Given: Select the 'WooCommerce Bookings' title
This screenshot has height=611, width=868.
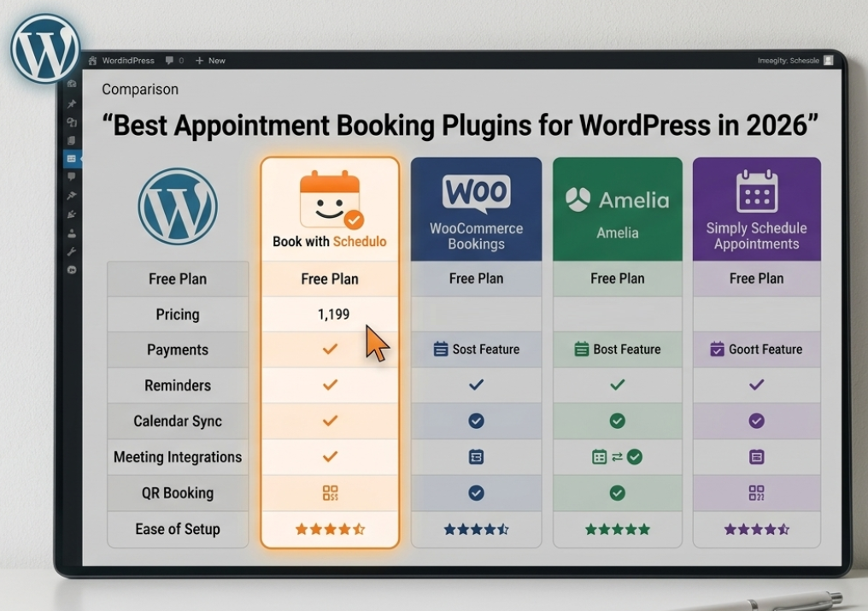Looking at the screenshot, I should (x=476, y=236).
